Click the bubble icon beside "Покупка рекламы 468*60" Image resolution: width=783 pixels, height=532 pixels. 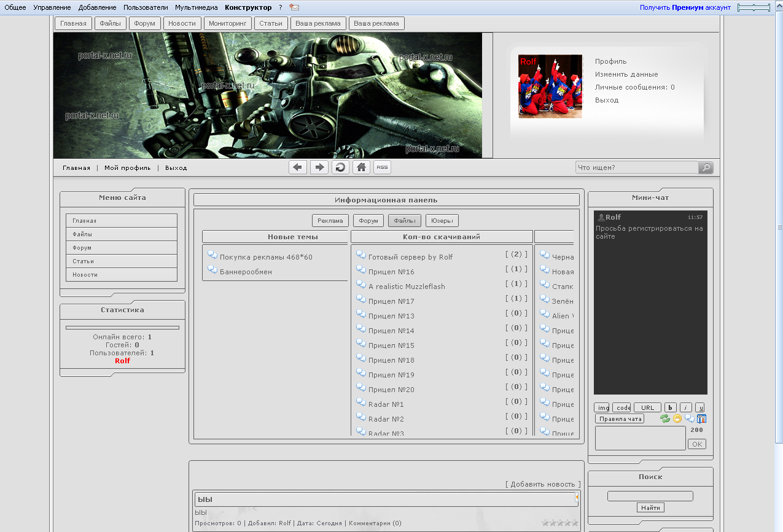[212, 255]
